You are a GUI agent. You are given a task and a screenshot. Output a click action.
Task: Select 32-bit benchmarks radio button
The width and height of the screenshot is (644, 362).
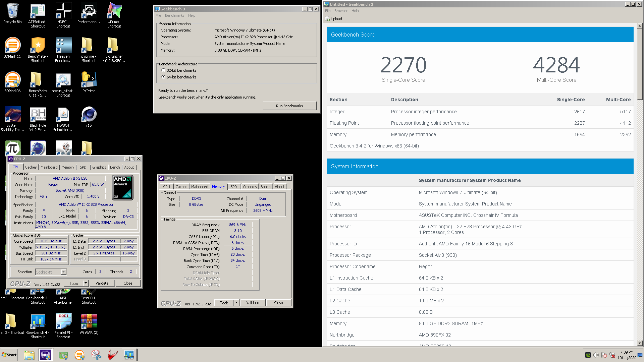(163, 70)
